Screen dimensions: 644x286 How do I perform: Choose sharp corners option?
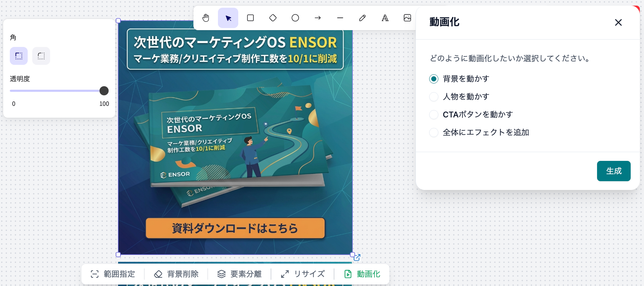[19, 56]
